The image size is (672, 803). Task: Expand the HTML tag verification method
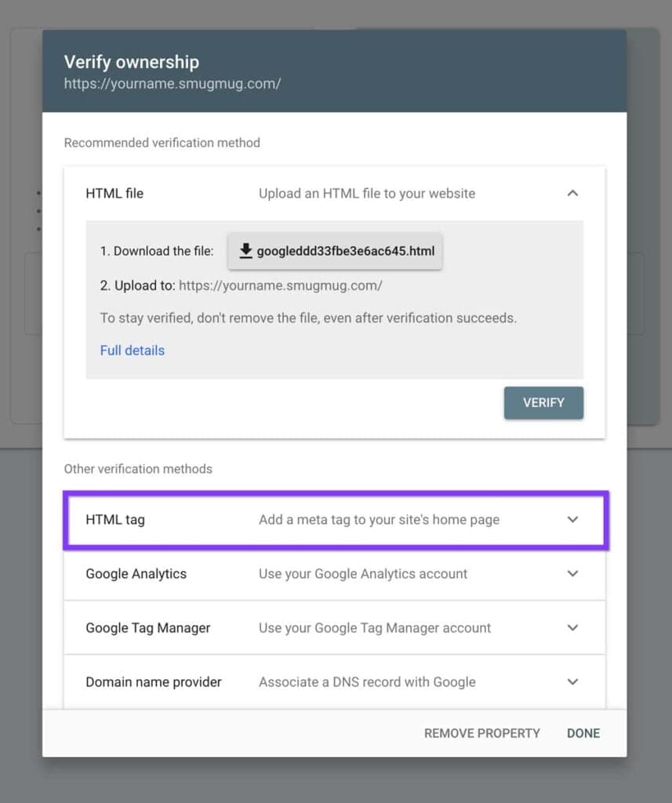(x=572, y=519)
